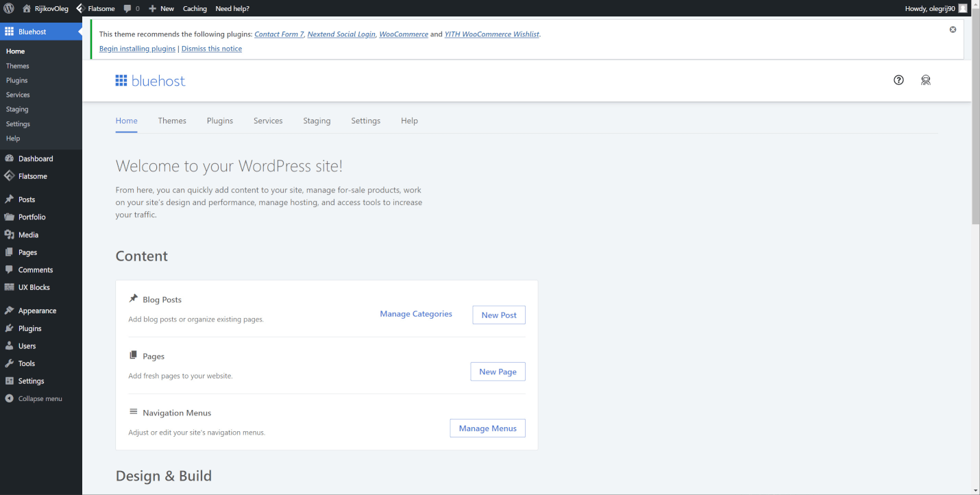Click the Flatsome diamond icon in sidebar
The image size is (980, 495).
click(x=9, y=176)
